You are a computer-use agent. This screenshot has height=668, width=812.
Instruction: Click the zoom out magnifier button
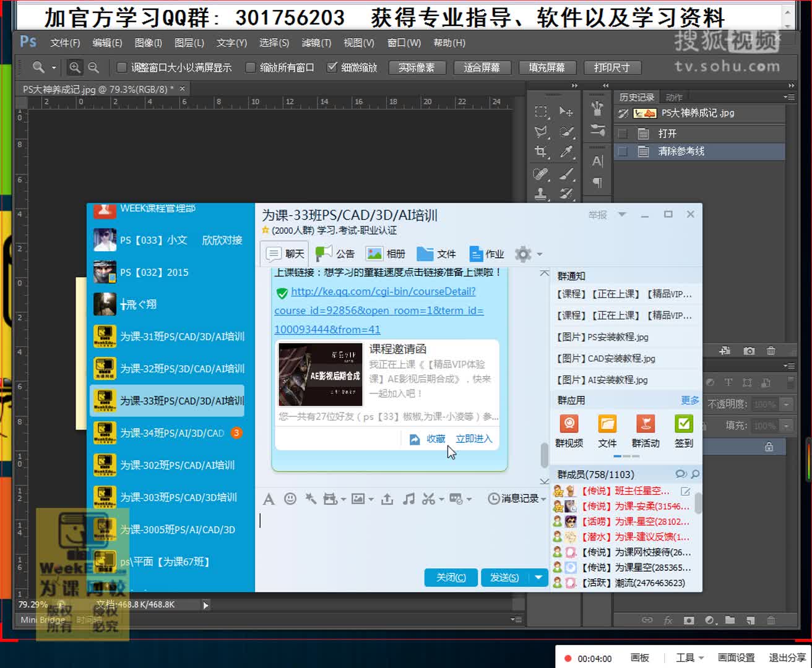93,67
